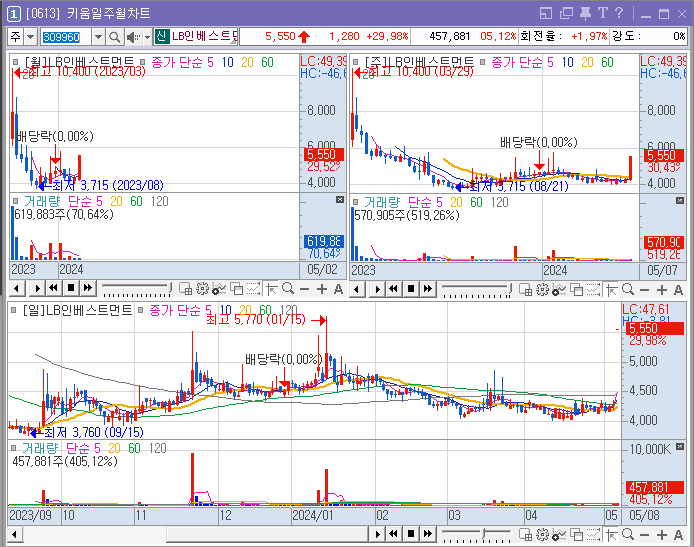The width and height of the screenshot is (694, 547).
Task: Weekly chart: open gear settings icon
Action: (x=542, y=290)
